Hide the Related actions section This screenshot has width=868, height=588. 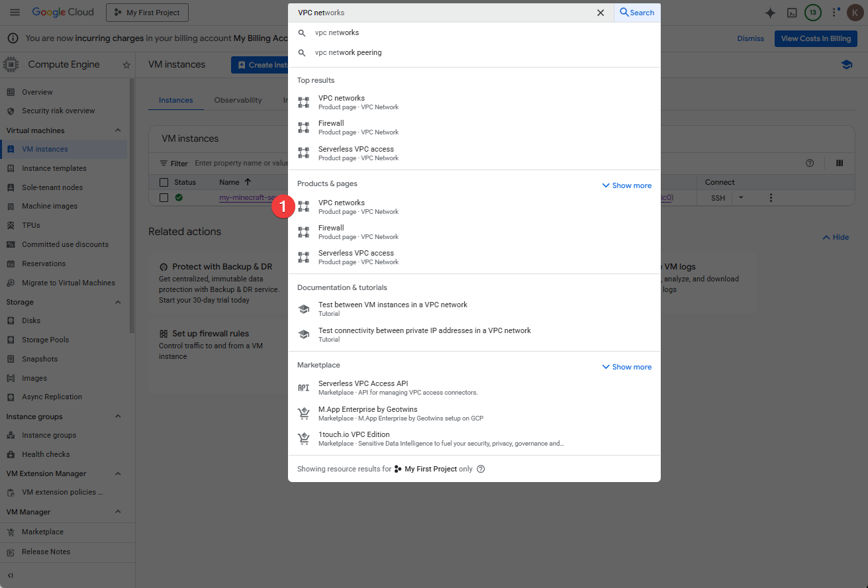coord(836,237)
